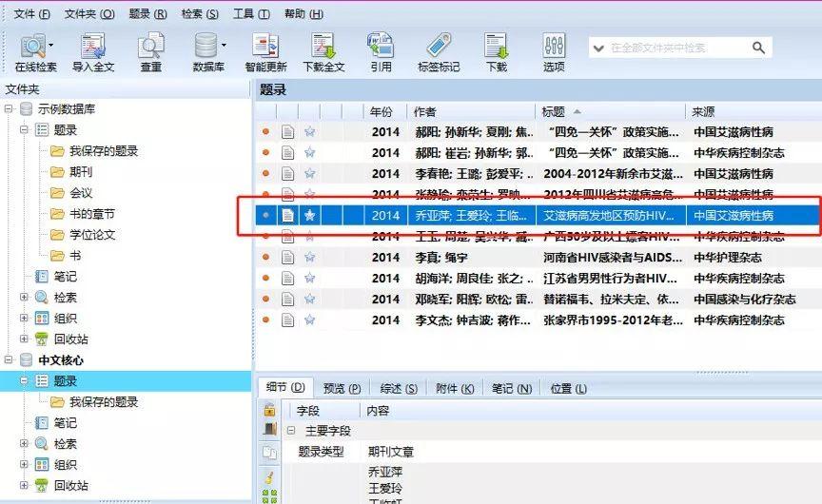
Task: Click the copy pages icon in details sidebar
Action: pyautogui.click(x=269, y=452)
